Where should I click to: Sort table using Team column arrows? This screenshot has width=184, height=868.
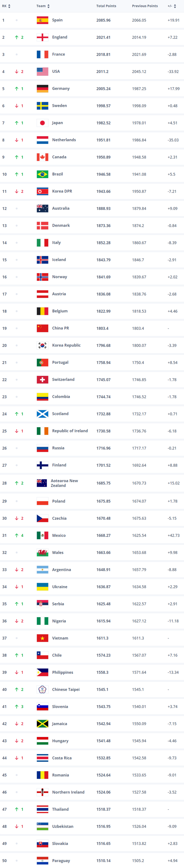(x=48, y=6)
